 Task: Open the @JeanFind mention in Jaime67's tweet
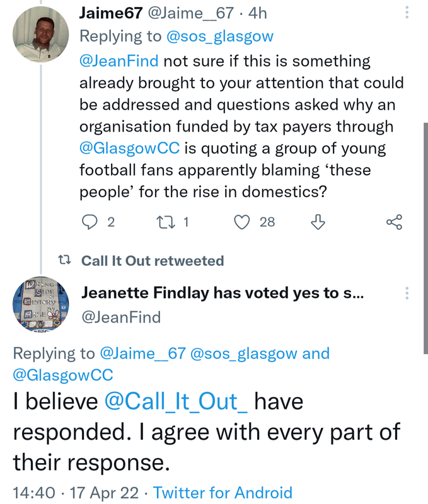(119, 61)
